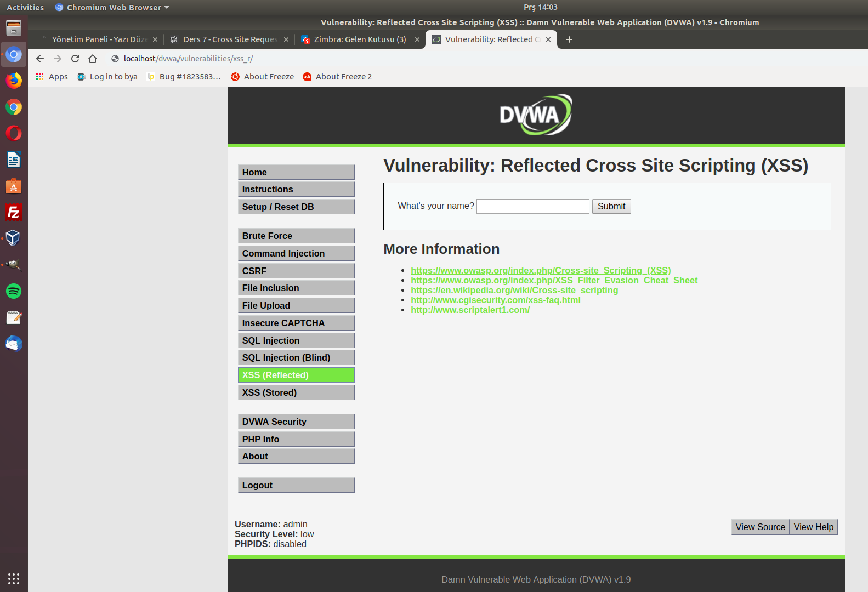Reload the current page
Image resolution: width=868 pixels, height=592 pixels.
tap(75, 59)
